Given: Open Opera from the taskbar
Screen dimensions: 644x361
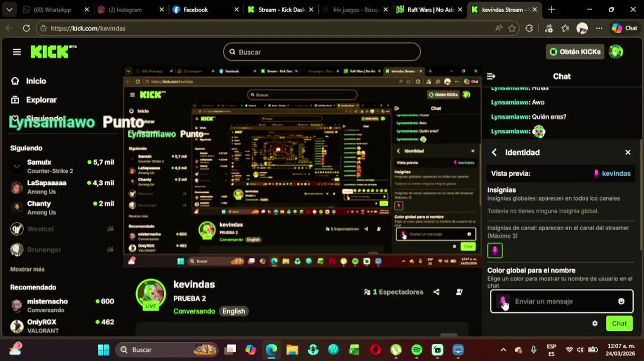Looking at the screenshot, I should pyautogui.click(x=375, y=349).
